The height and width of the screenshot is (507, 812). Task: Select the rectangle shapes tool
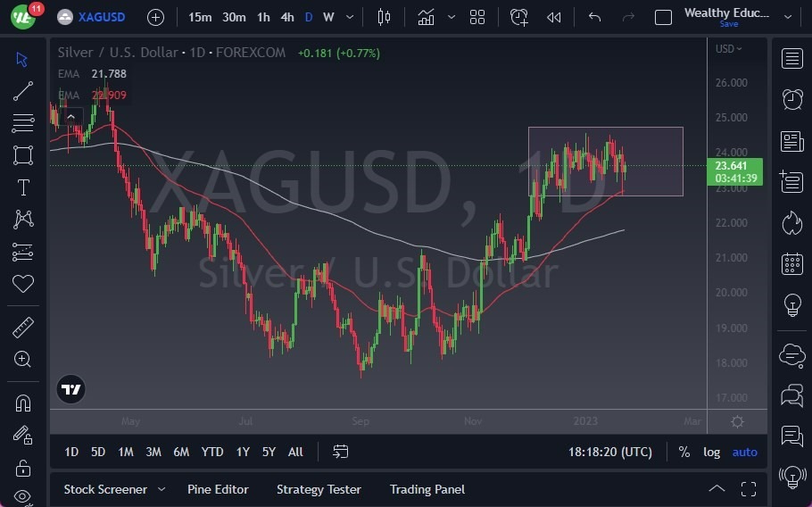click(23, 154)
